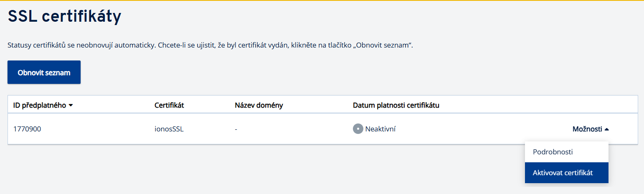Click the Neaktivní status text
The width and height of the screenshot is (644, 194).
380,129
